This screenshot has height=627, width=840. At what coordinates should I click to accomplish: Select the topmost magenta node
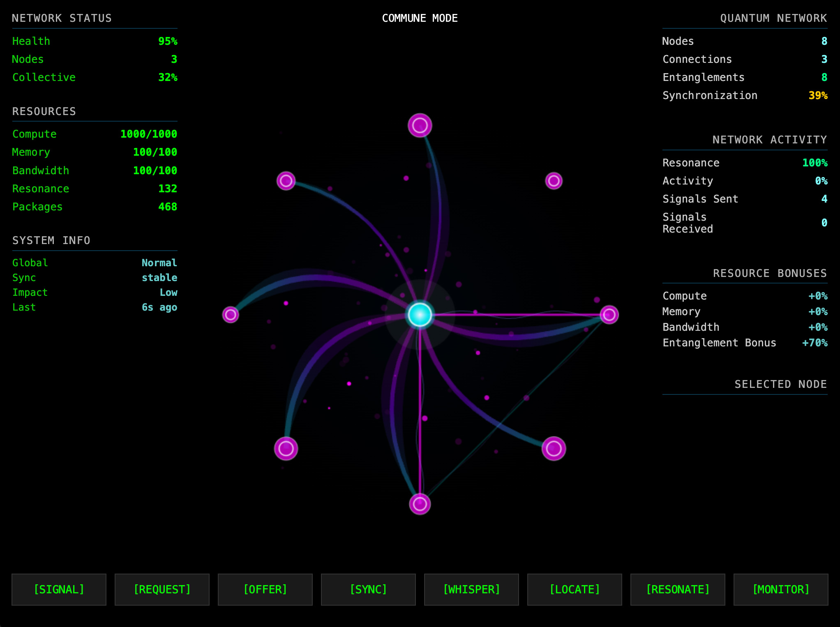click(x=420, y=125)
